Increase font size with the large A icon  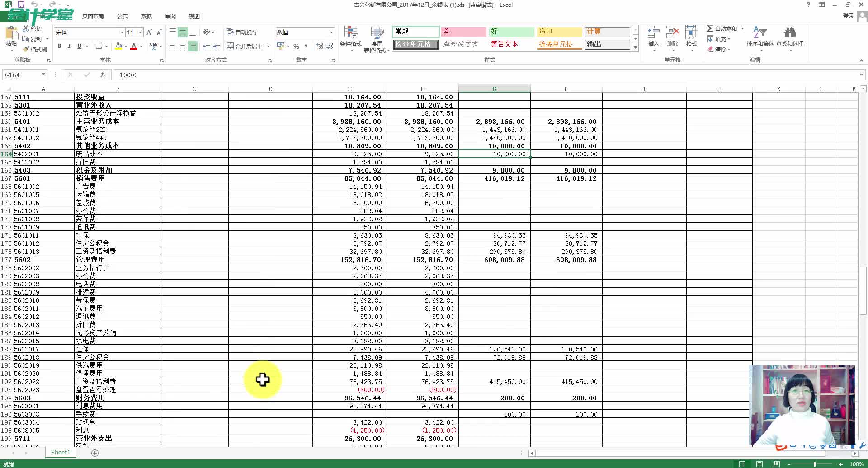[x=149, y=32]
